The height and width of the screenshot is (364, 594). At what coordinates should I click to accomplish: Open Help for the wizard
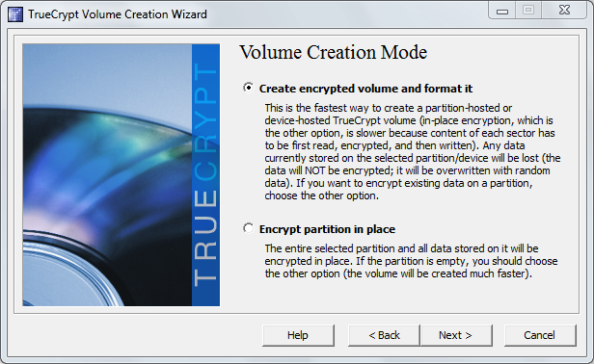pos(298,335)
